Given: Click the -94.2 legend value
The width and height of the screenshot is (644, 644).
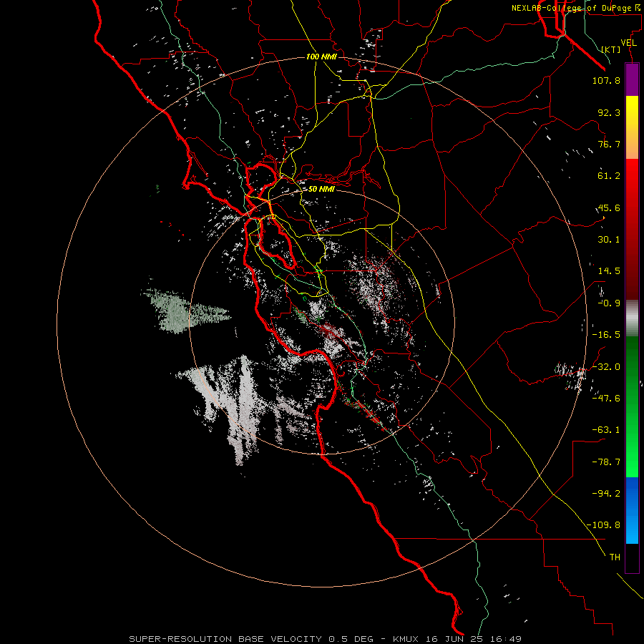Looking at the screenshot, I should 606,493.
